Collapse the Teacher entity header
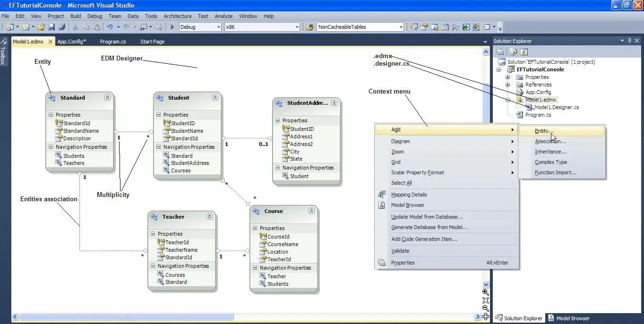This screenshot has width=644, height=324. pos(209,216)
